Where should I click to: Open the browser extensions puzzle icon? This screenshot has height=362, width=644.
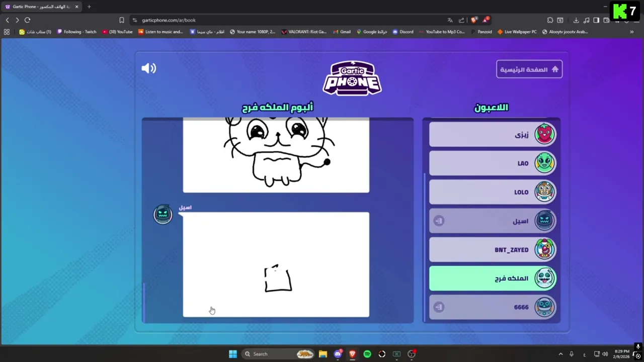click(x=550, y=20)
